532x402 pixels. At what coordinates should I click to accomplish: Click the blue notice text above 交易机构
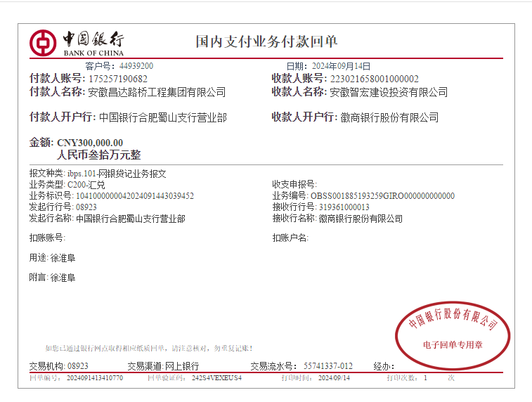[x=148, y=348]
